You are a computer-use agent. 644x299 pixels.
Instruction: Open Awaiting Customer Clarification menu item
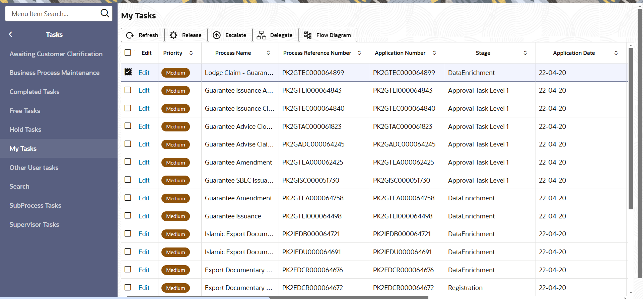pyautogui.click(x=56, y=54)
